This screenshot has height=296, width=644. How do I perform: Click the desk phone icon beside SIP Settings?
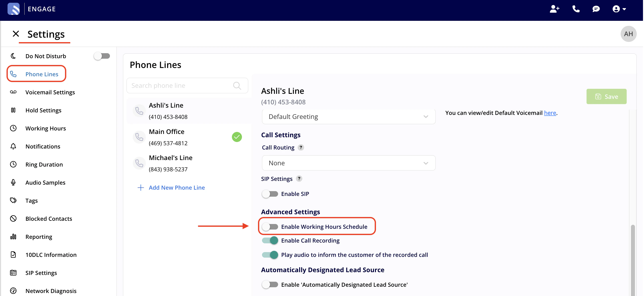(x=13, y=273)
